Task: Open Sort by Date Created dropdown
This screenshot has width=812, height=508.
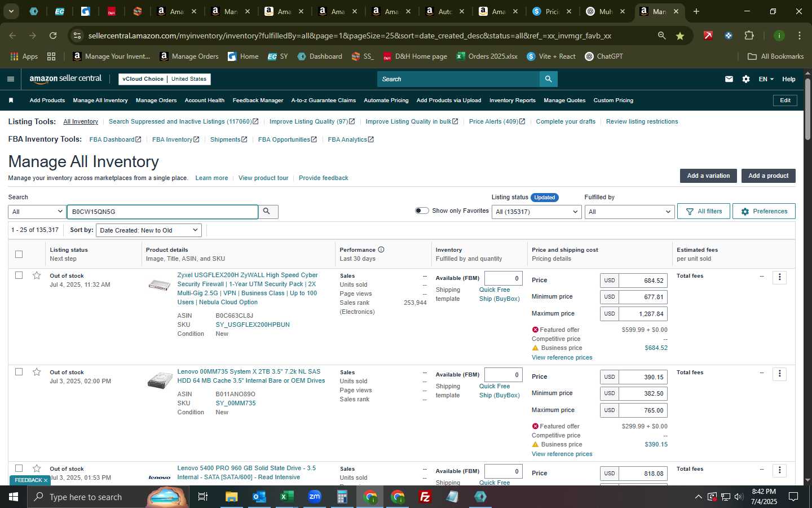Action: click(x=149, y=230)
